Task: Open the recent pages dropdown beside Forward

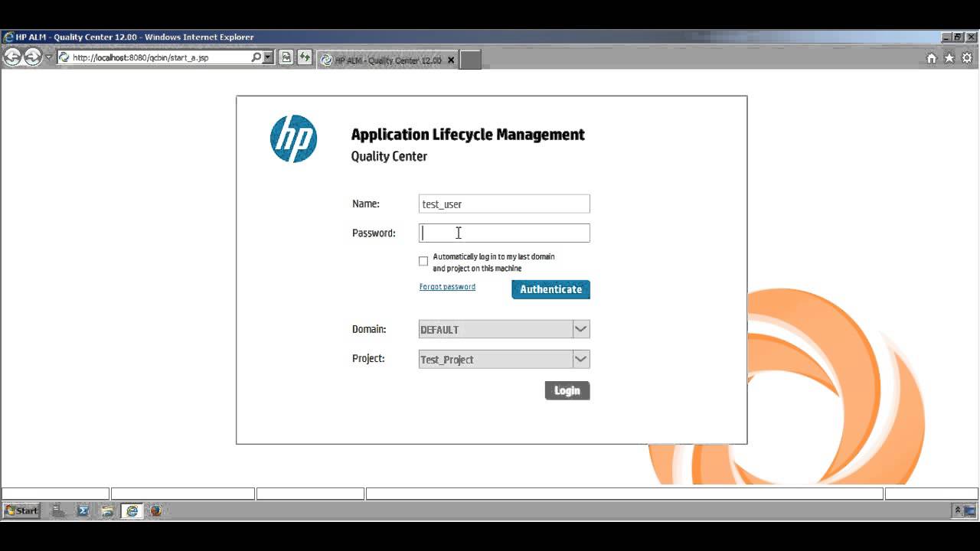Action: [48, 57]
